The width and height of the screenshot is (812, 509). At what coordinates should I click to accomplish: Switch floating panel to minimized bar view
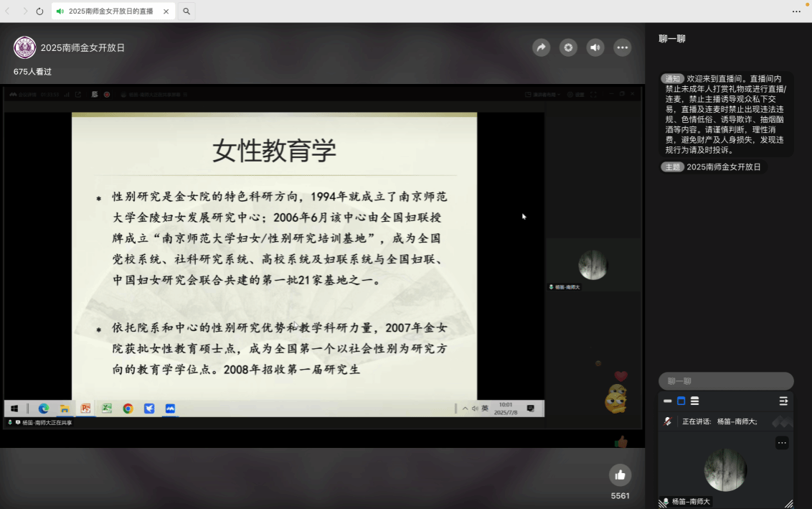tap(668, 401)
